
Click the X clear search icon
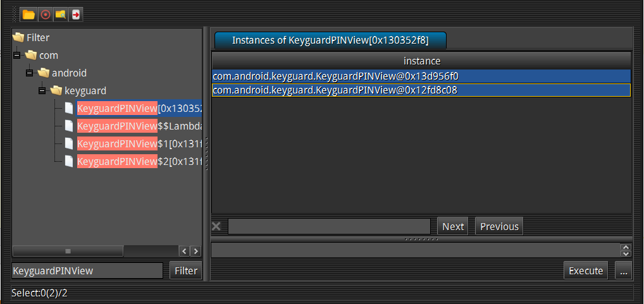[x=216, y=226]
